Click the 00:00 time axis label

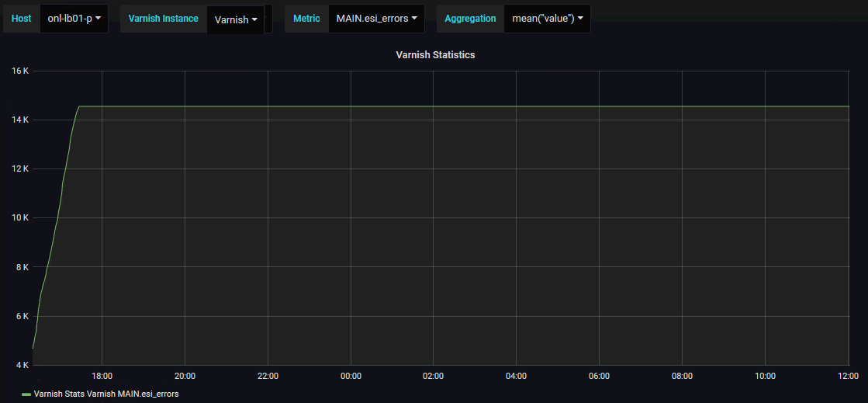(x=351, y=376)
